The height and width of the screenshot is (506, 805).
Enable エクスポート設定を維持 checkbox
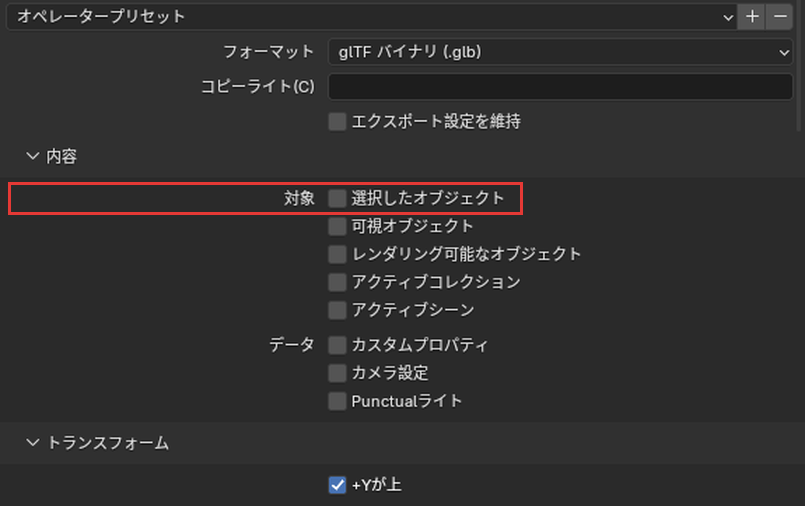[x=337, y=122]
